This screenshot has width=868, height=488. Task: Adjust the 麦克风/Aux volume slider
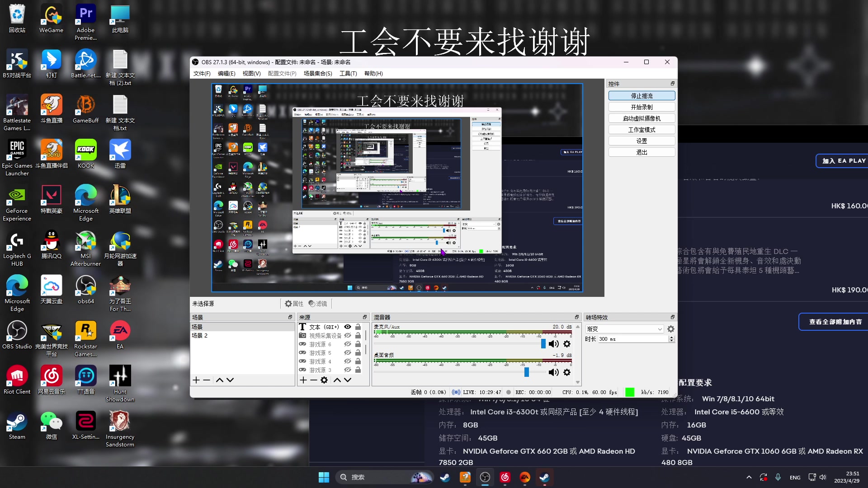[x=543, y=344]
